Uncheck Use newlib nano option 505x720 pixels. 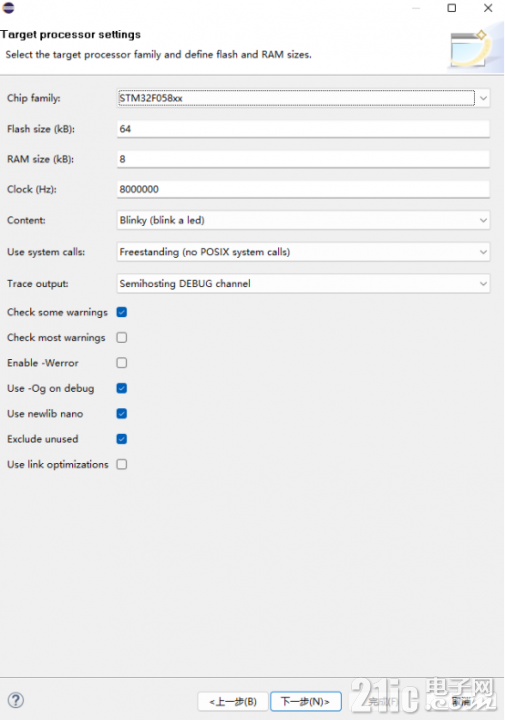pos(122,414)
